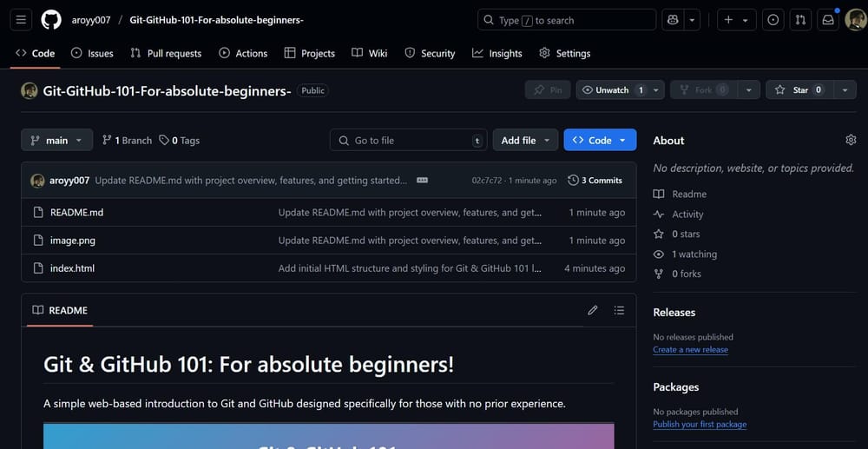Open the notifications inbox
Image resolution: width=868 pixels, height=449 pixels.
point(828,20)
